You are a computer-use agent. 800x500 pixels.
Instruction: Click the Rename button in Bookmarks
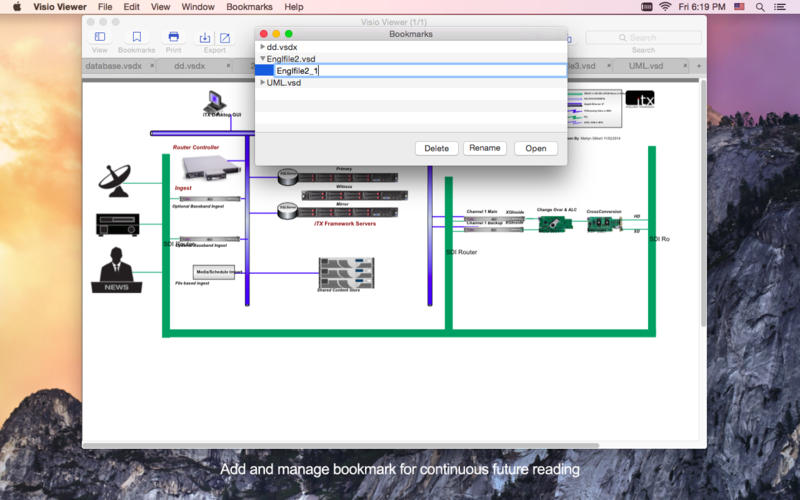(485, 148)
